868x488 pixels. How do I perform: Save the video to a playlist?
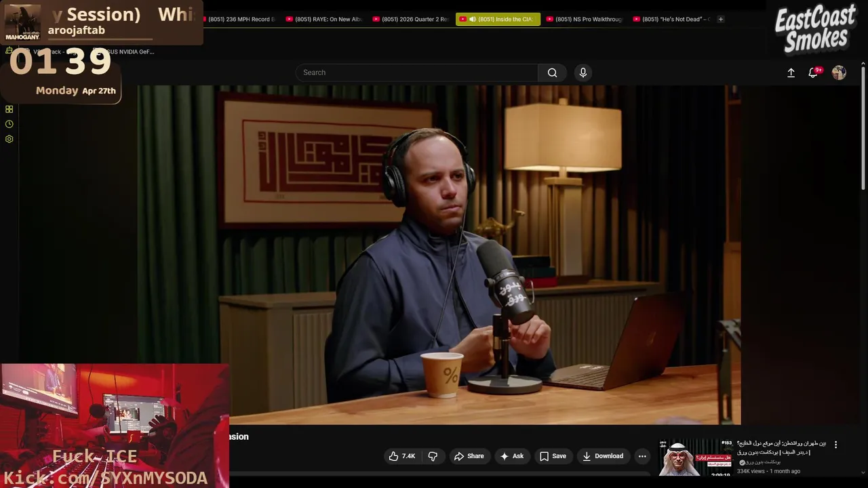point(553,456)
